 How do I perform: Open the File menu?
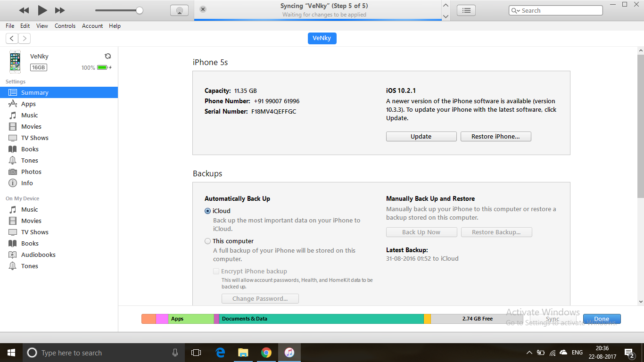(10, 26)
